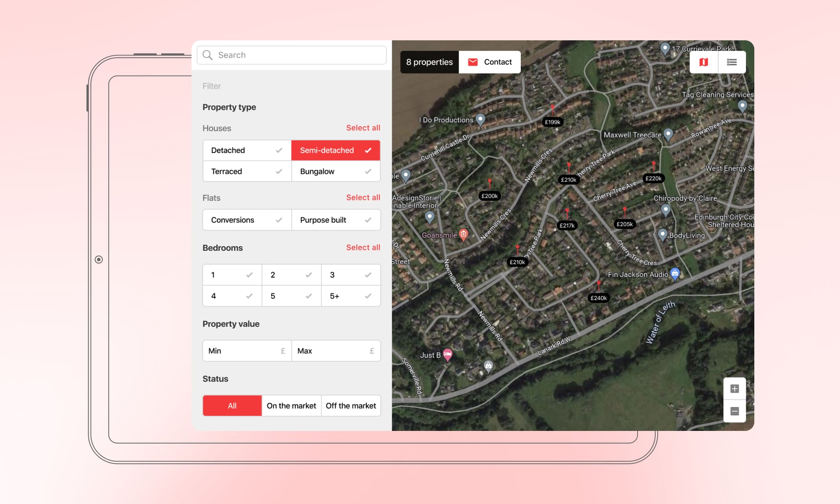Zoom in on the map
This screenshot has width=840, height=504.
[x=734, y=388]
